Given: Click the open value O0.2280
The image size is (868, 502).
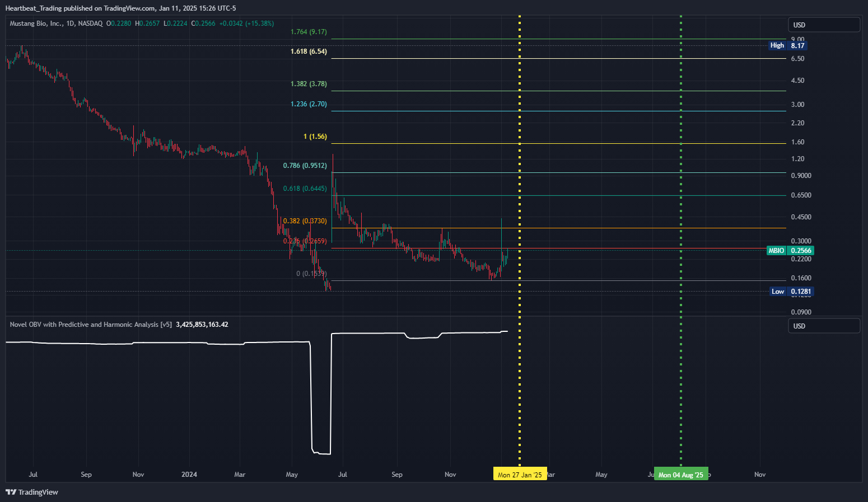Looking at the screenshot, I should tap(119, 24).
